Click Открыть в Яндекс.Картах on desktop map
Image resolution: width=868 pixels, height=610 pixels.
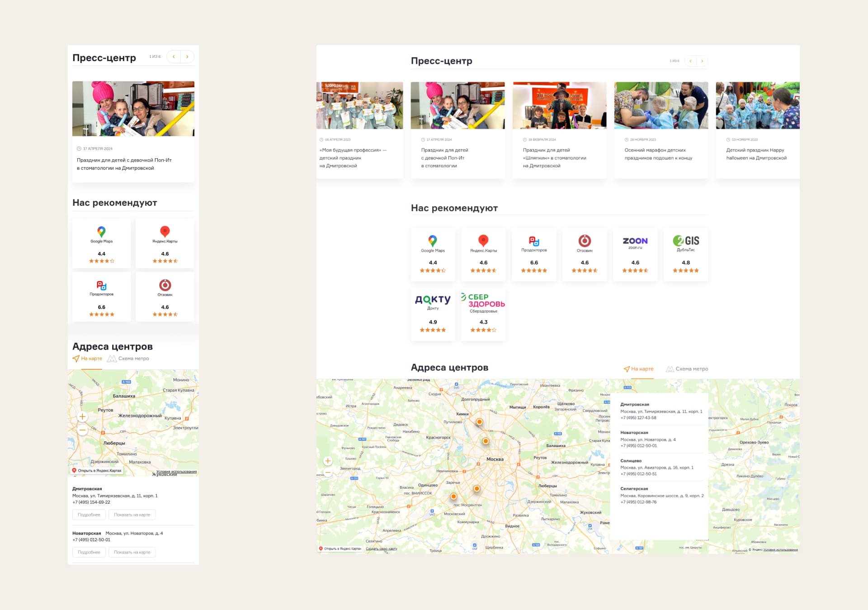pyautogui.click(x=340, y=549)
